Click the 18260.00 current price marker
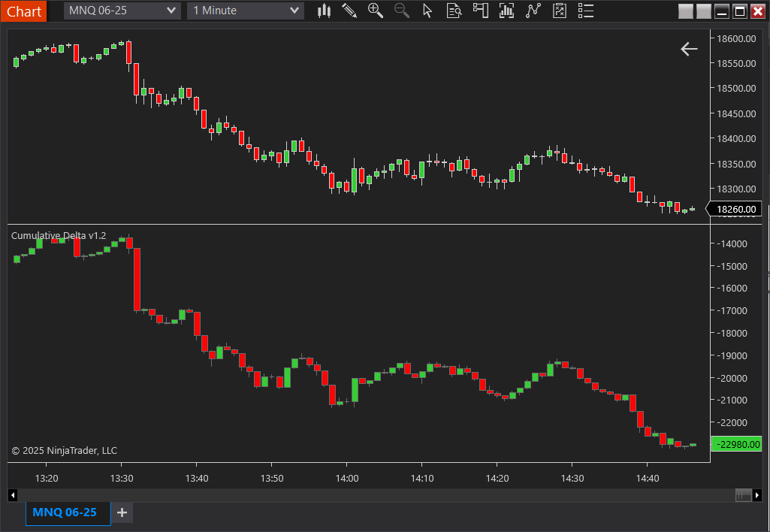Screen dimensions: 770x532 736,210
